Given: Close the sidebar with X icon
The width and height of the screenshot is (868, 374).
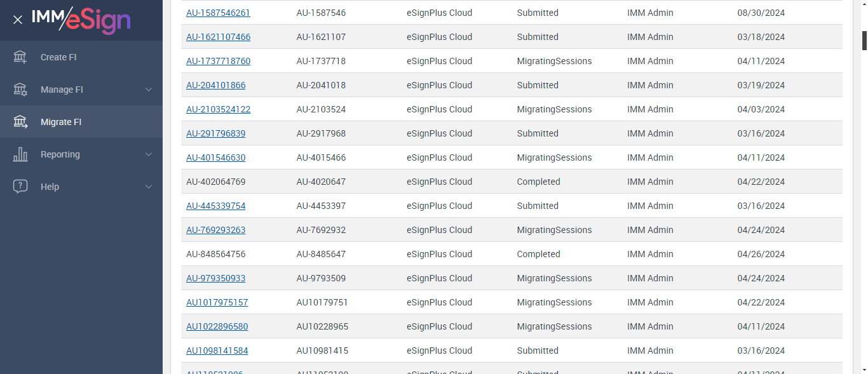Looking at the screenshot, I should pos(18,20).
